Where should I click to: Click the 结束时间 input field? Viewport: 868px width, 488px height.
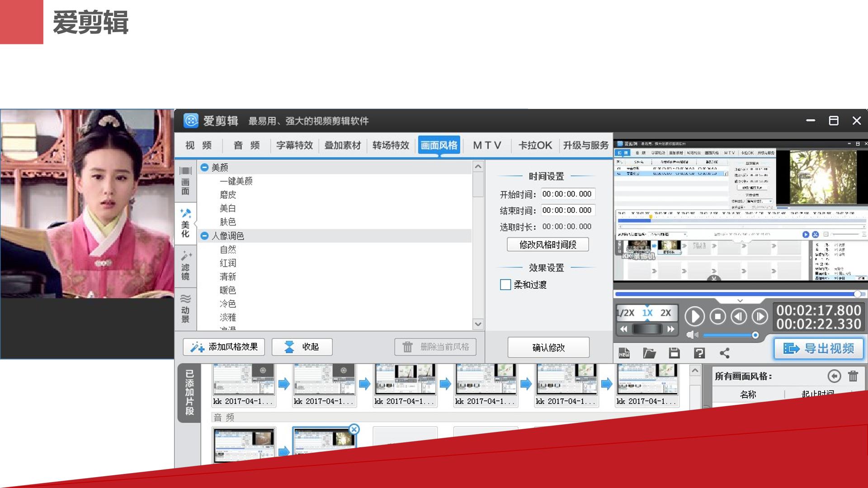568,210
